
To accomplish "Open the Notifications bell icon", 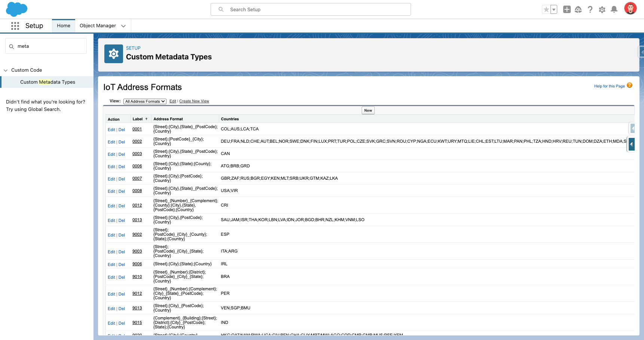I will point(614,9).
